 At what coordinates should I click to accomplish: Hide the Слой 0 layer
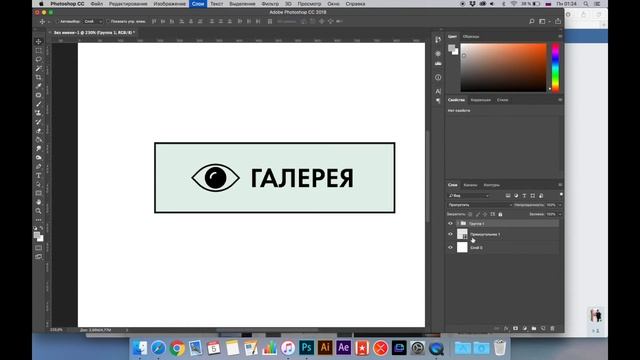(x=451, y=247)
